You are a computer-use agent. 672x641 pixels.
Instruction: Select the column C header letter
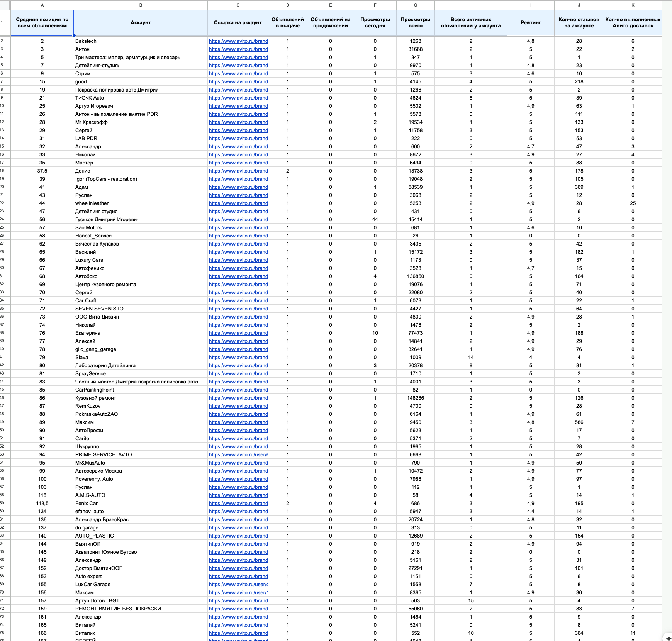pos(238,5)
